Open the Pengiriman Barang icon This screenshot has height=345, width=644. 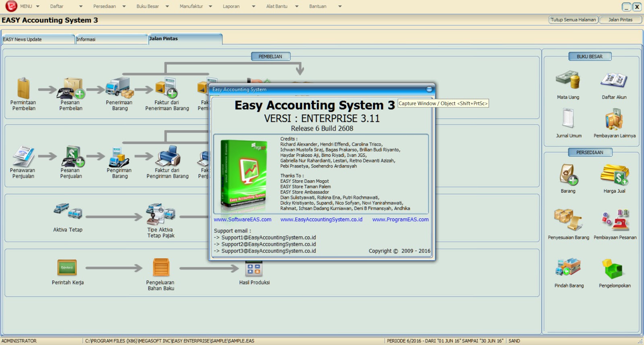tap(119, 157)
